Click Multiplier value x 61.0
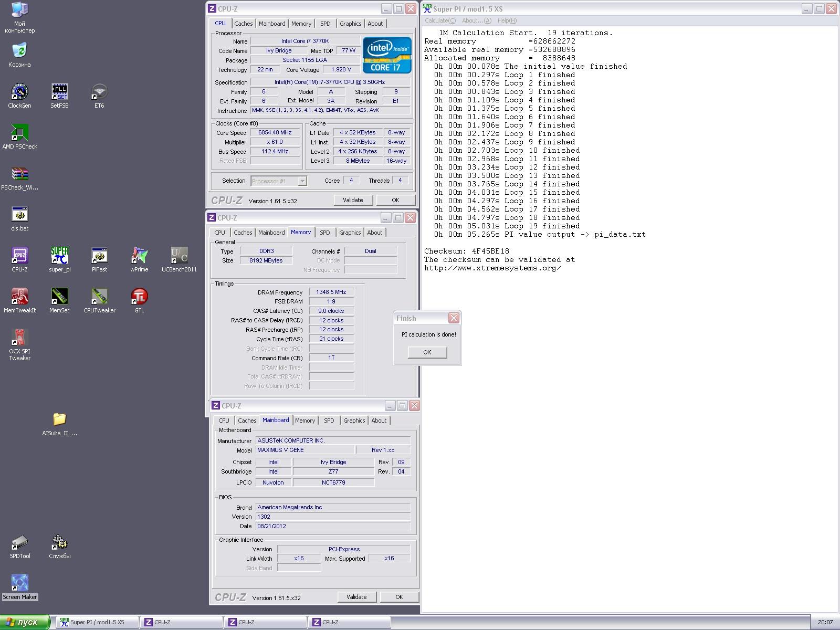The height and width of the screenshot is (630, 840). [275, 142]
